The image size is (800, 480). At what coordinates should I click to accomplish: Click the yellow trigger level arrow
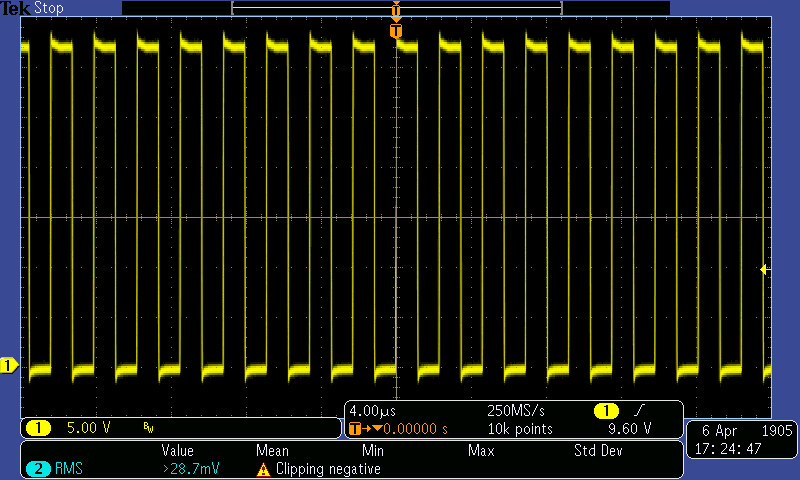pyautogui.click(x=765, y=269)
